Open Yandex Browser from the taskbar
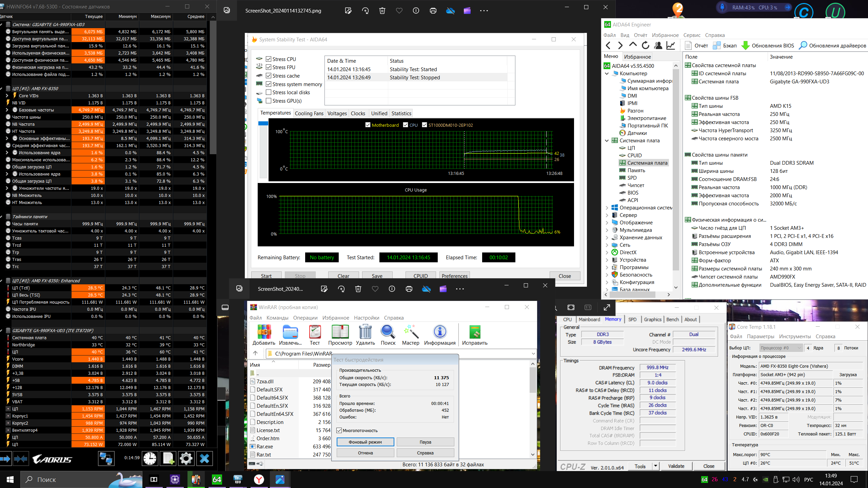This screenshot has height=488, width=868. coord(259,479)
